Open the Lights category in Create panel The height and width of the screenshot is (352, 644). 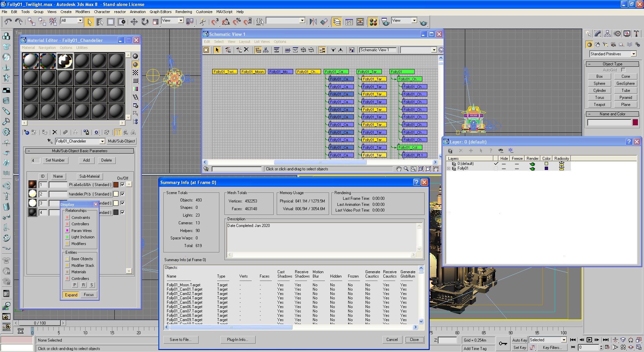[605, 45]
